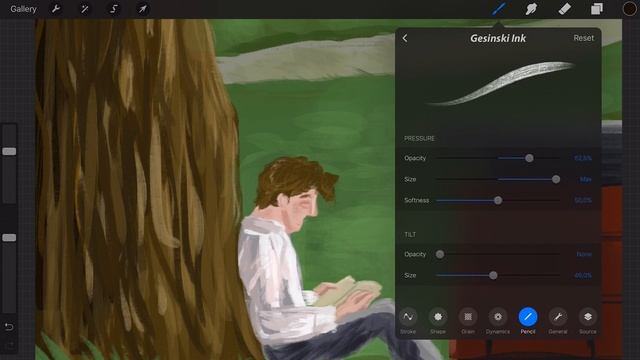Open the active color picker circle

pyautogui.click(x=629, y=9)
